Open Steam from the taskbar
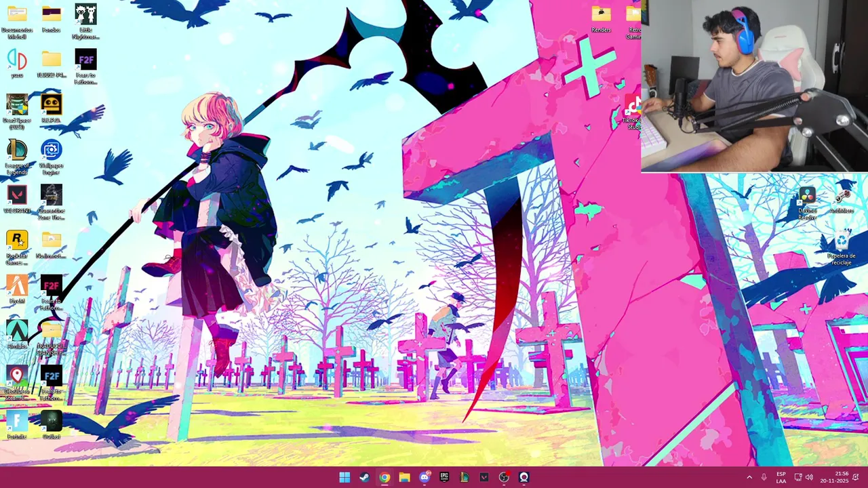Image resolution: width=868 pixels, height=488 pixels. click(364, 477)
